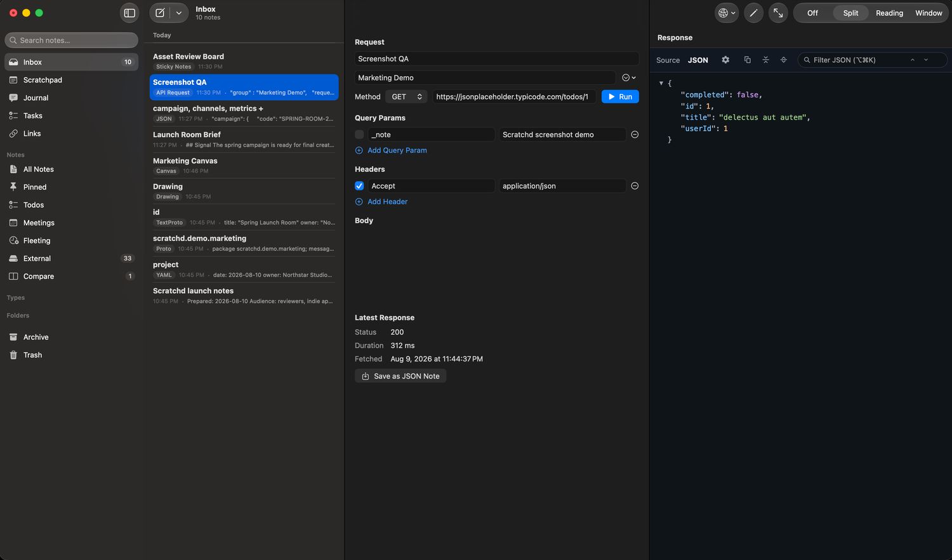Add a new query param

point(391,150)
